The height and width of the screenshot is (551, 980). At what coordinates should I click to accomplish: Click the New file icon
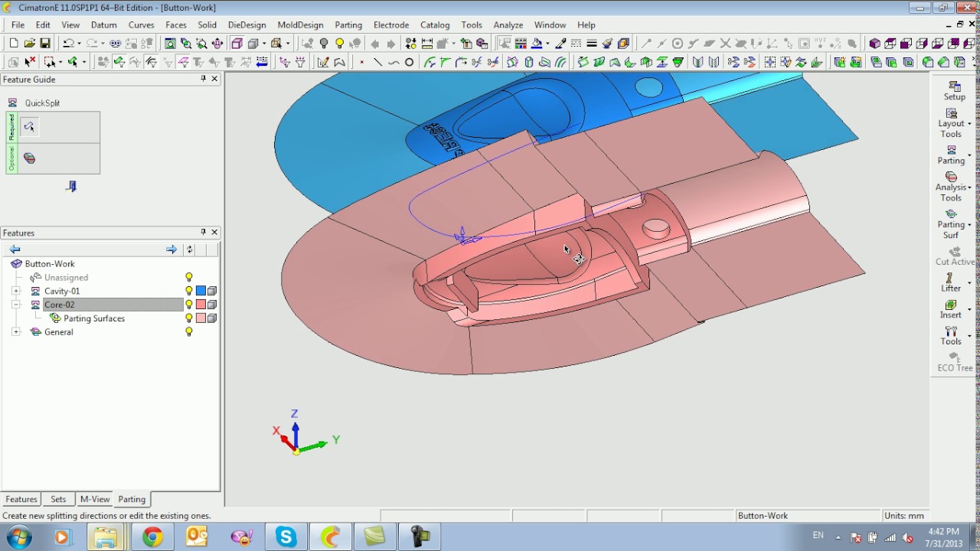coord(14,44)
